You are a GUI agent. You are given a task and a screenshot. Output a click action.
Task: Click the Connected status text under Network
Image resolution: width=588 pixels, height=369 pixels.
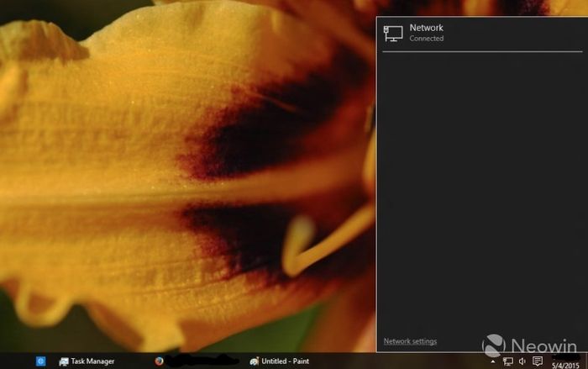click(427, 39)
